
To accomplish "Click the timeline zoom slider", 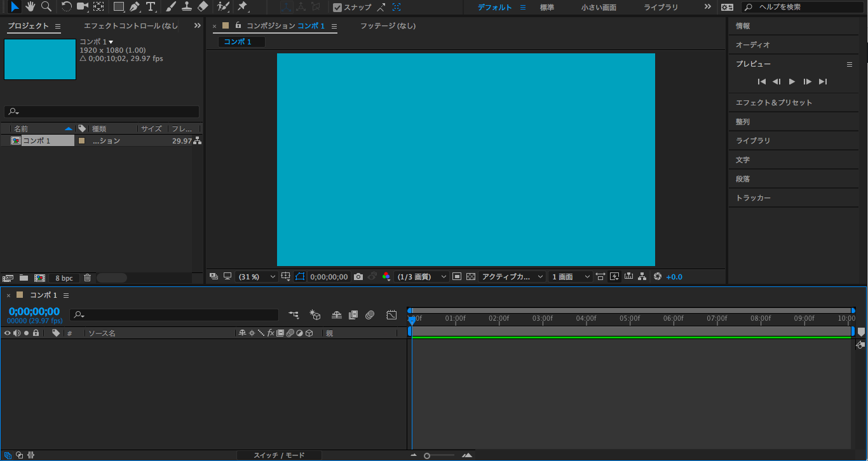I will coord(427,455).
